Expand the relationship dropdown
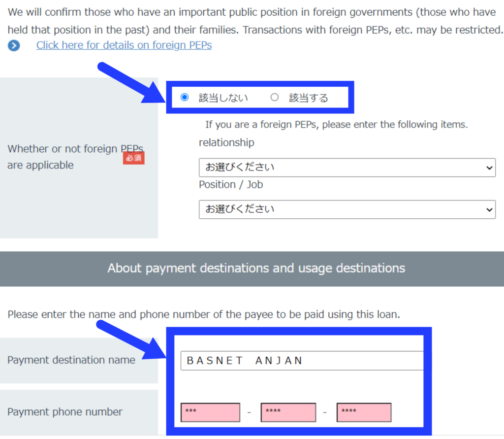Viewport: 504px width, 439px height. tap(346, 168)
